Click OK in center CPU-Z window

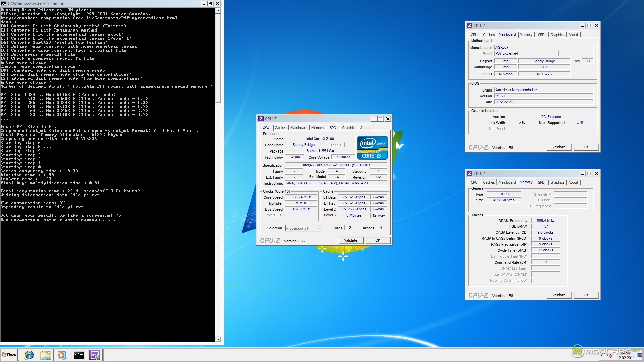378,240
